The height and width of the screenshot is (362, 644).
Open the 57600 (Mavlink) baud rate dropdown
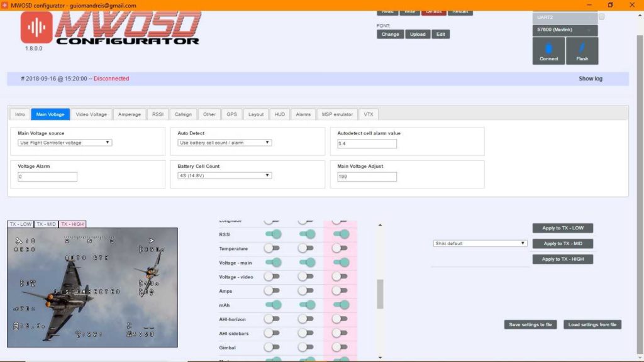[565, 30]
